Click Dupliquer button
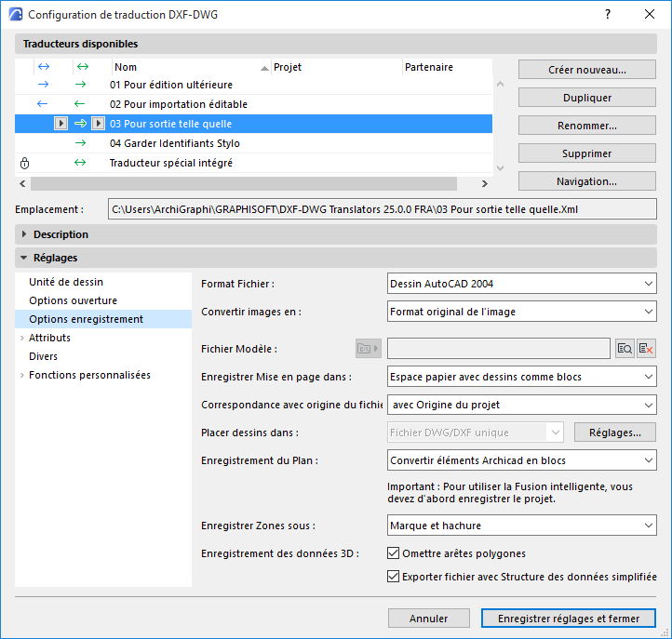 pyautogui.click(x=586, y=98)
